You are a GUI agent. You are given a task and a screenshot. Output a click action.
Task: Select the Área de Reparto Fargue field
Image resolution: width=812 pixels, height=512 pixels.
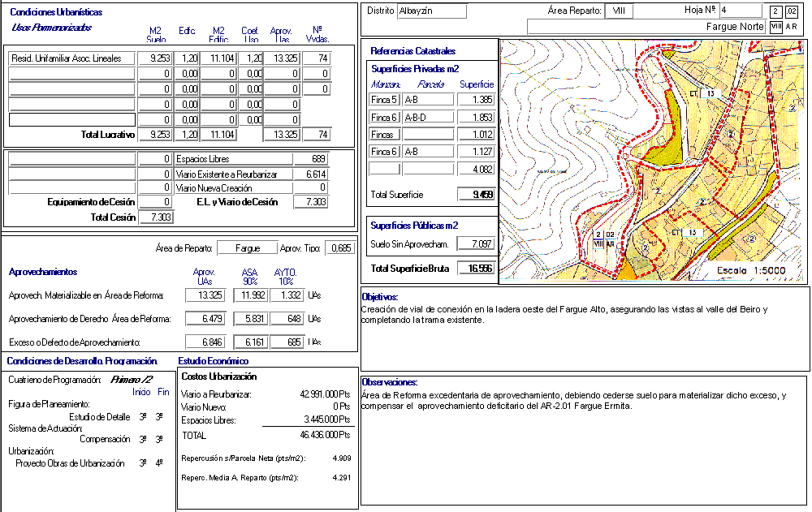[x=247, y=248]
